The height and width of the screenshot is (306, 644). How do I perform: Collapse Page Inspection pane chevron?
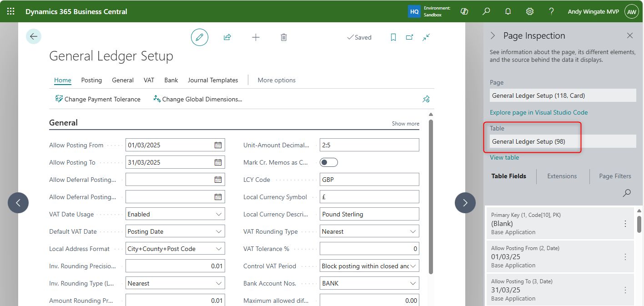pos(492,35)
